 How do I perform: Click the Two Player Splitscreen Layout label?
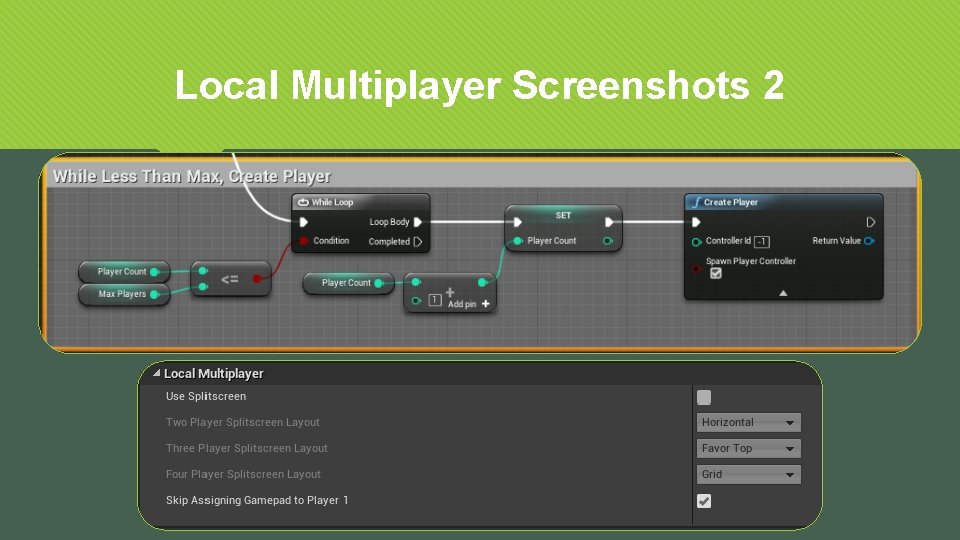(242, 422)
